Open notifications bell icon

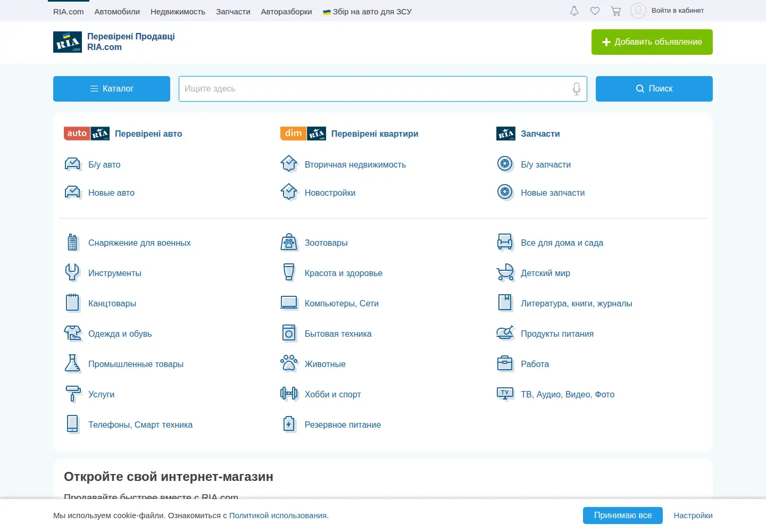(x=574, y=11)
